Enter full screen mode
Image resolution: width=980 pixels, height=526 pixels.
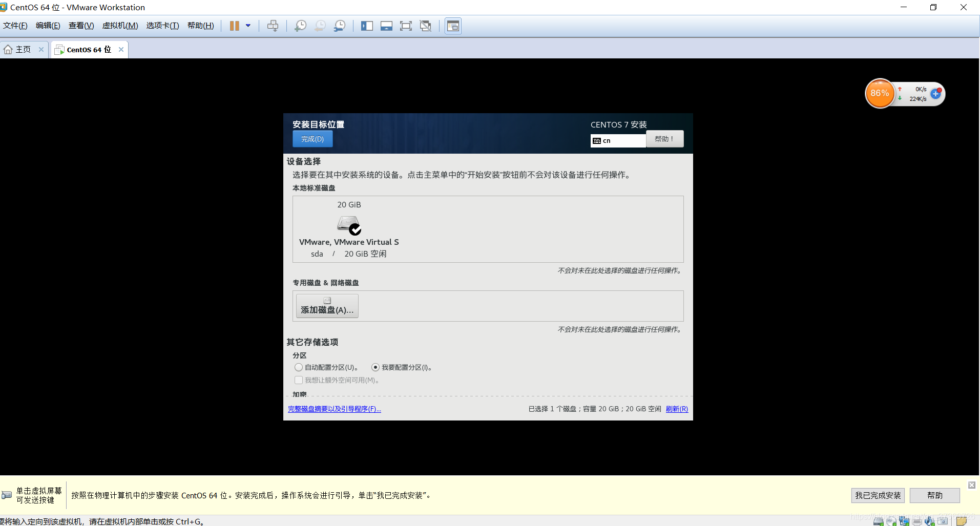pos(406,26)
